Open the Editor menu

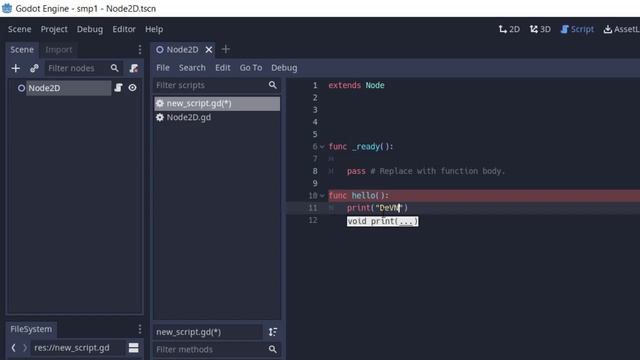124,29
